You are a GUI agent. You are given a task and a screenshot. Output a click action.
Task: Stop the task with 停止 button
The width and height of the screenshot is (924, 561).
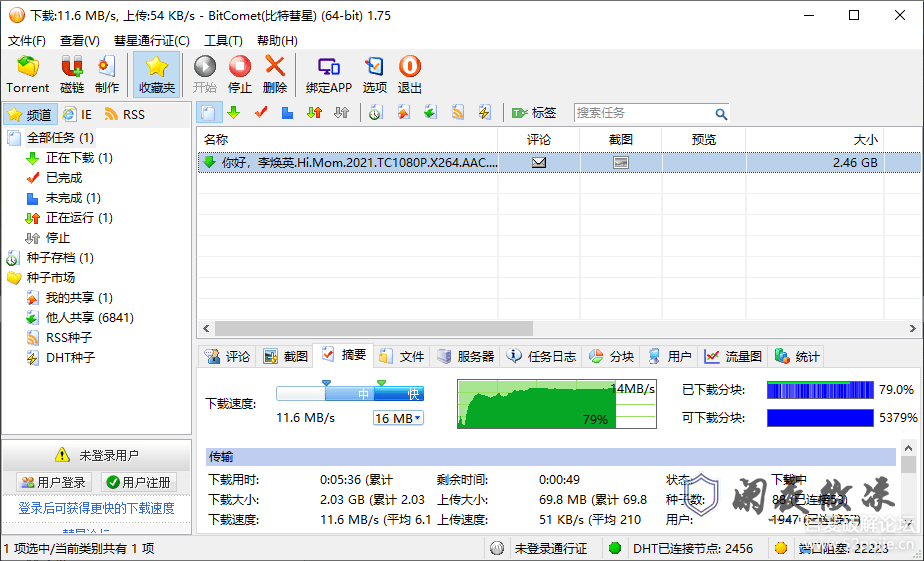click(x=240, y=75)
